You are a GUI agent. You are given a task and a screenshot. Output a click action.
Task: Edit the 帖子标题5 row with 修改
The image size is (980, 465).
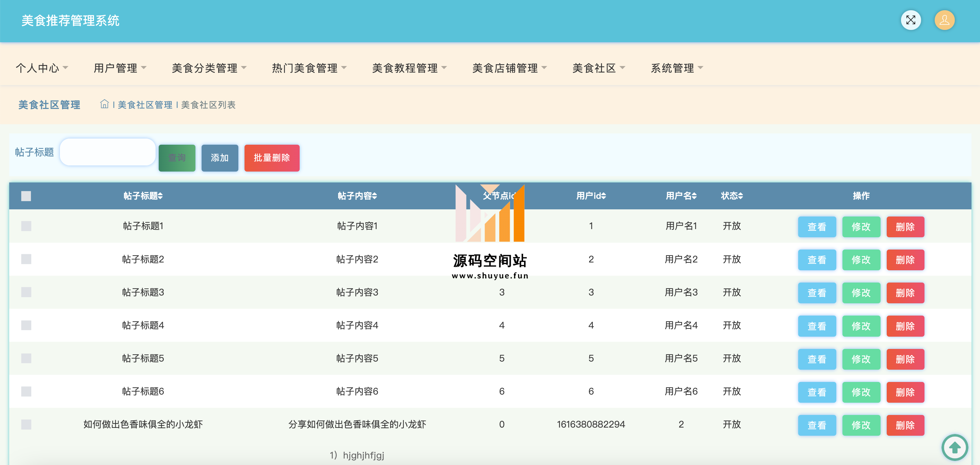[x=861, y=359]
